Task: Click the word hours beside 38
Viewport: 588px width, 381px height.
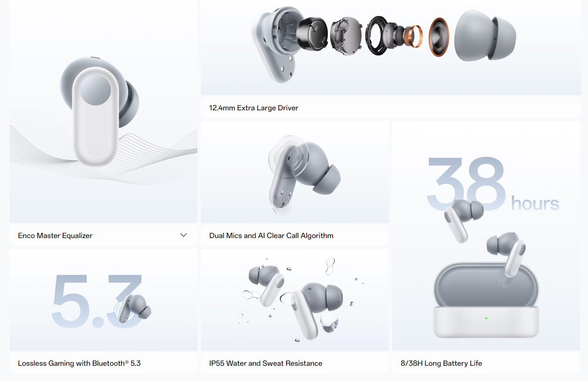Action: tap(535, 203)
